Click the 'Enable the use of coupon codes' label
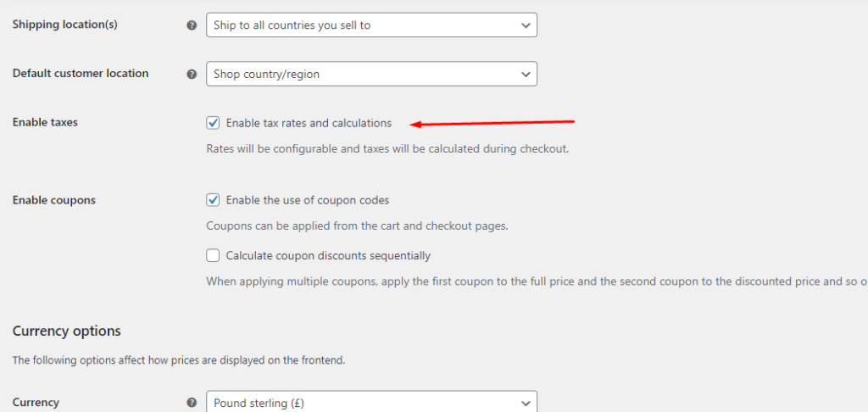The image size is (868, 412). 308,200
